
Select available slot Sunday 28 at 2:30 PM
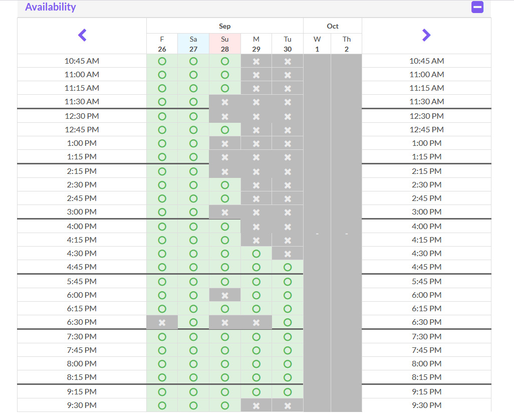click(225, 185)
